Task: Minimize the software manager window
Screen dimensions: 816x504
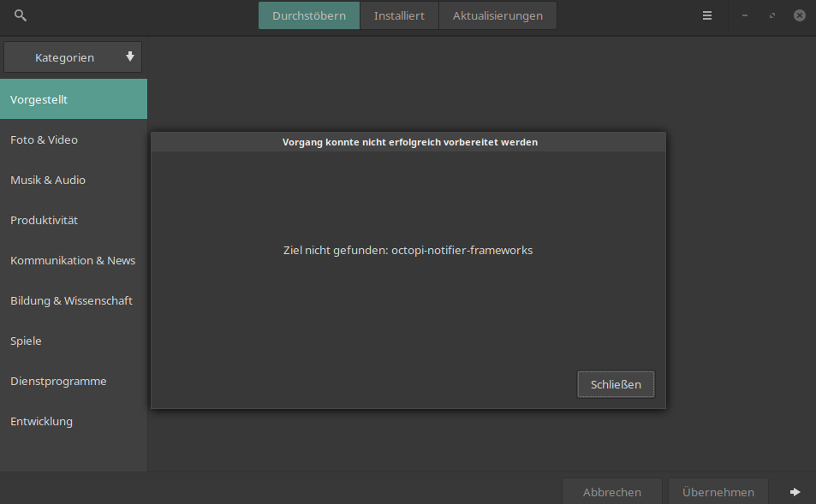Action: tap(745, 15)
